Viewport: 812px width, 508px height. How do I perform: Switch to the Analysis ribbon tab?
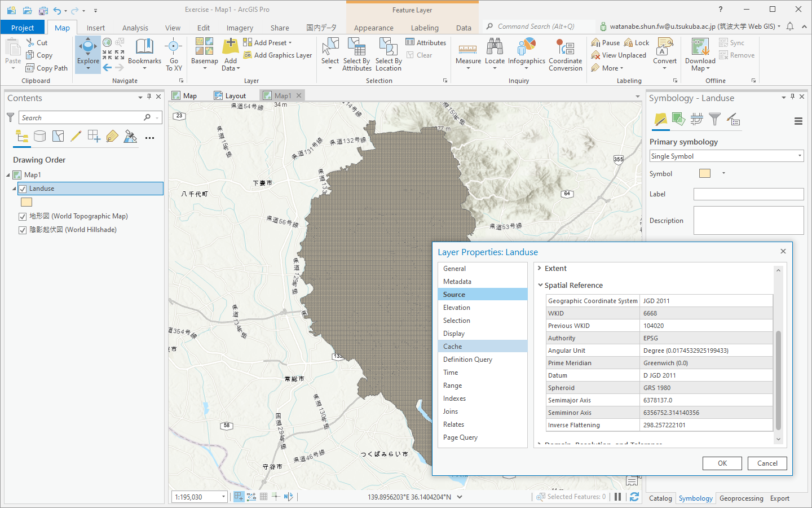[x=135, y=28]
